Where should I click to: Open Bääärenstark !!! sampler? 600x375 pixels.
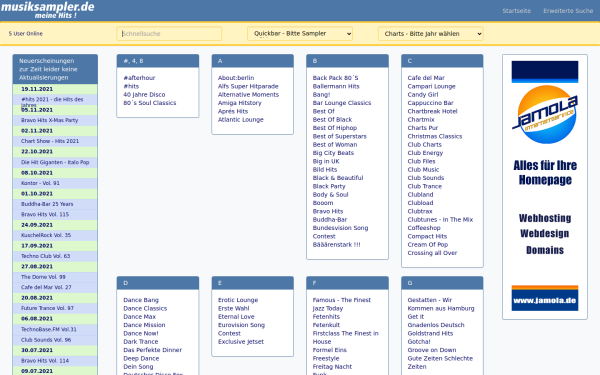click(337, 245)
